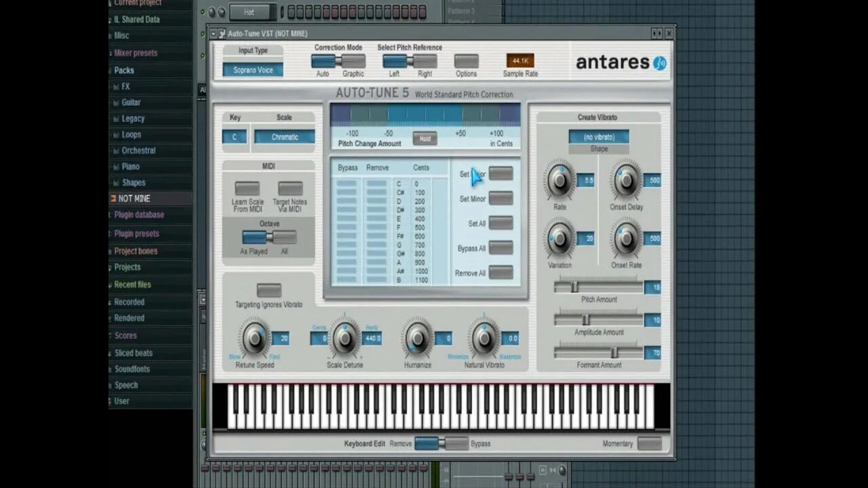Click the Scale Detune knob

pos(345,338)
